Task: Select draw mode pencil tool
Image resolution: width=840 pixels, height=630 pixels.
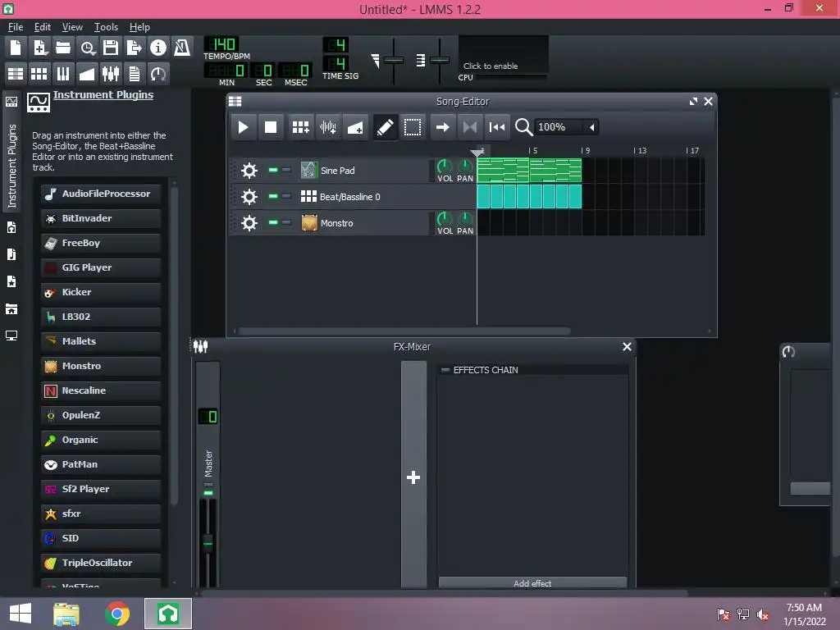Action: point(386,127)
